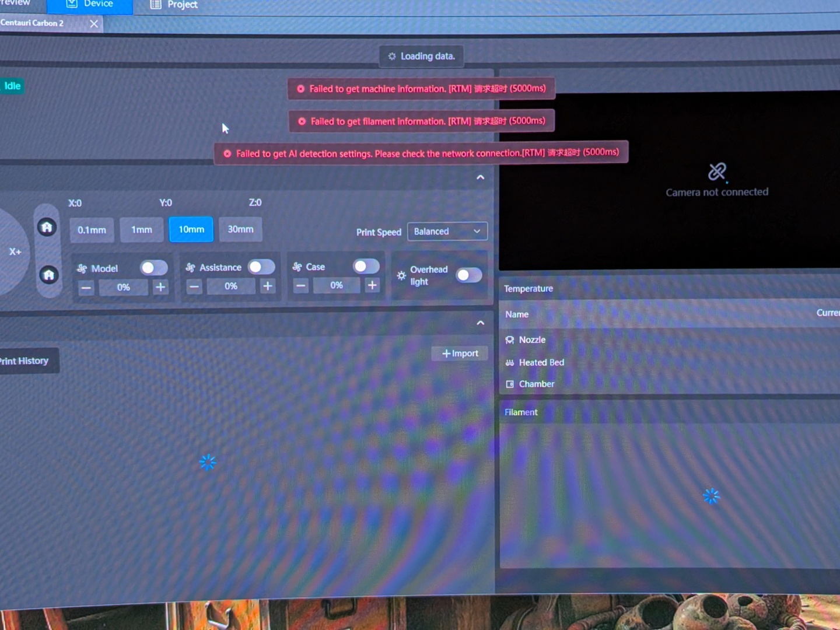This screenshot has height=630, width=840.
Task: Close the Centauri Carbon 2 tab
Action: coord(94,23)
